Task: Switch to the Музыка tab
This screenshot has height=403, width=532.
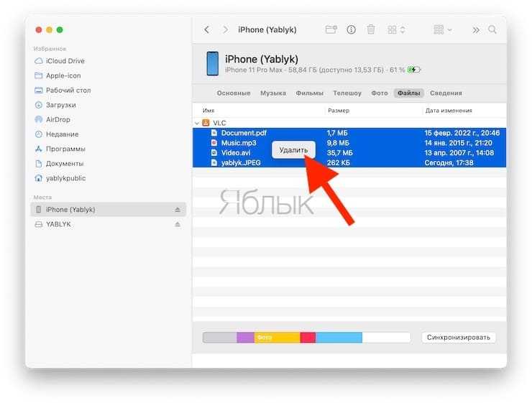Action: point(272,93)
